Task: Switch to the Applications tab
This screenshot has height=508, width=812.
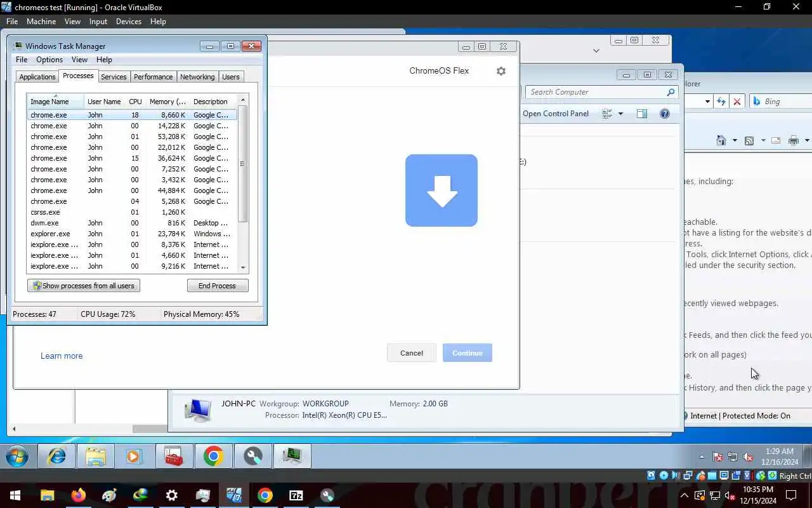Action: pos(37,77)
